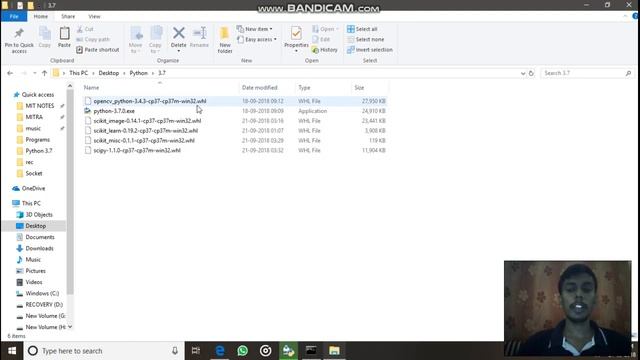
Task: Open the File menu tab
Action: [14, 16]
